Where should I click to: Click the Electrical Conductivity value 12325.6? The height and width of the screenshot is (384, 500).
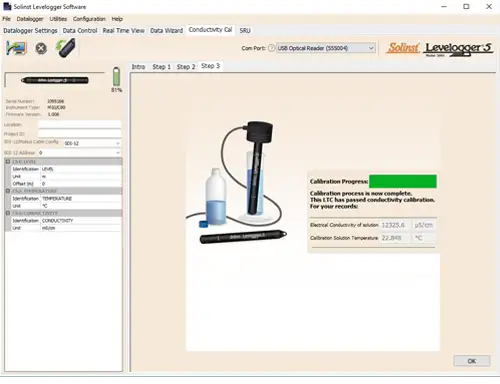click(395, 225)
